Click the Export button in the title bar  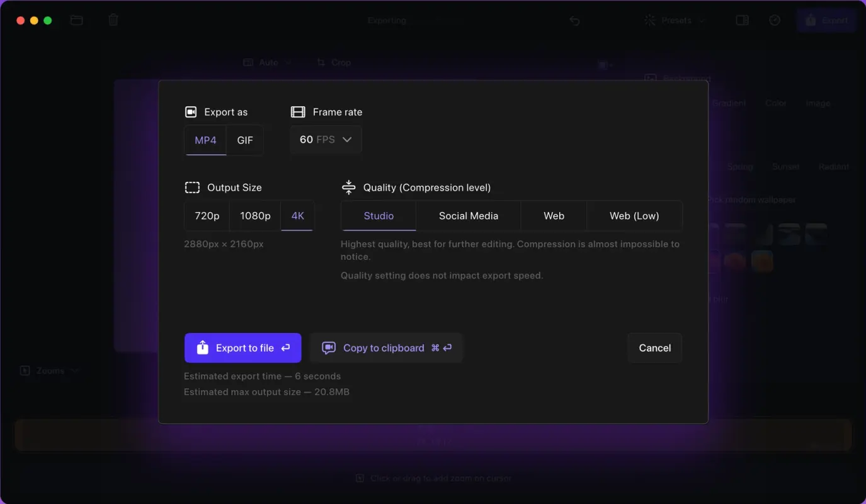827,20
